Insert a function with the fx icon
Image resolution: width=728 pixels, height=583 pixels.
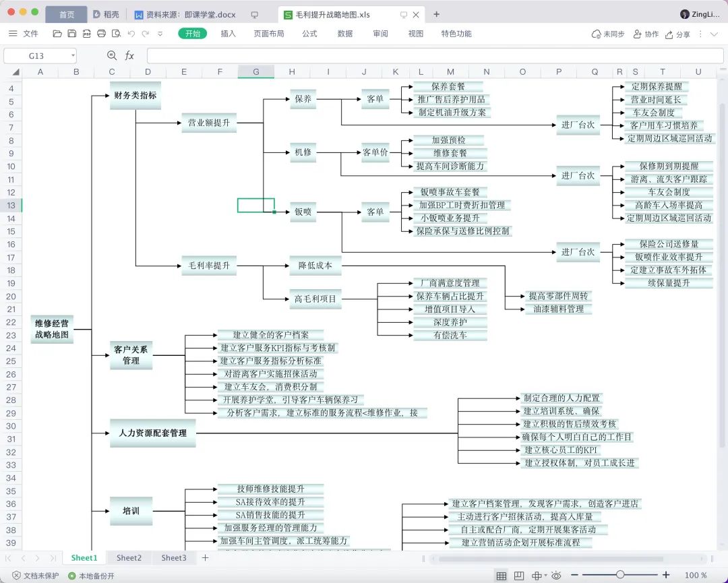click(129, 55)
